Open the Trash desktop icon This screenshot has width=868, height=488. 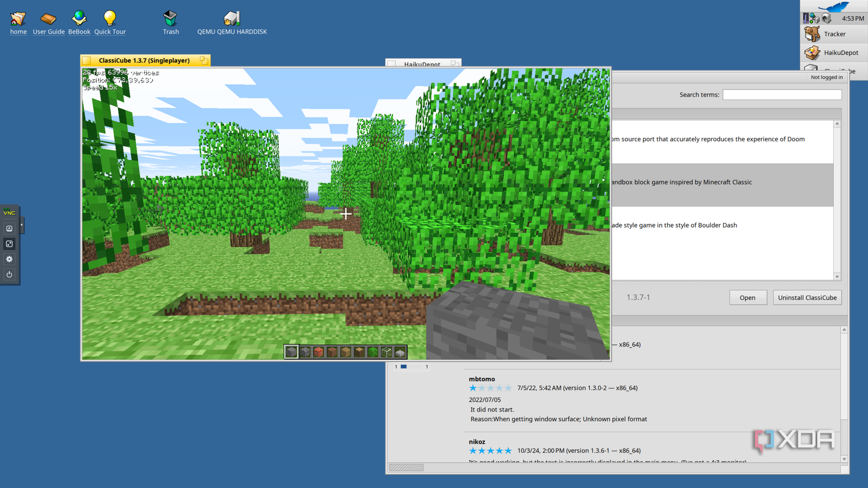170,23
